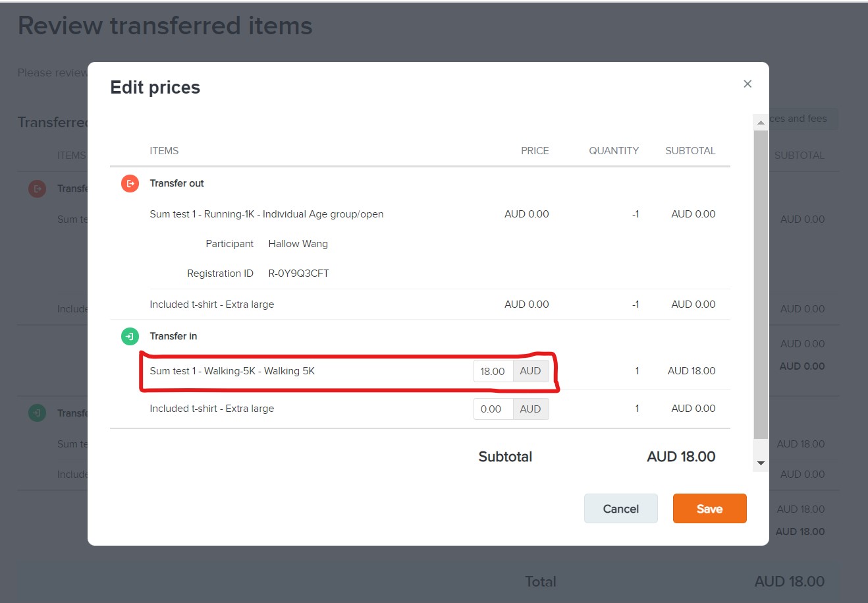Click the dimmed Transfer in icon behind dialog

pos(37,413)
